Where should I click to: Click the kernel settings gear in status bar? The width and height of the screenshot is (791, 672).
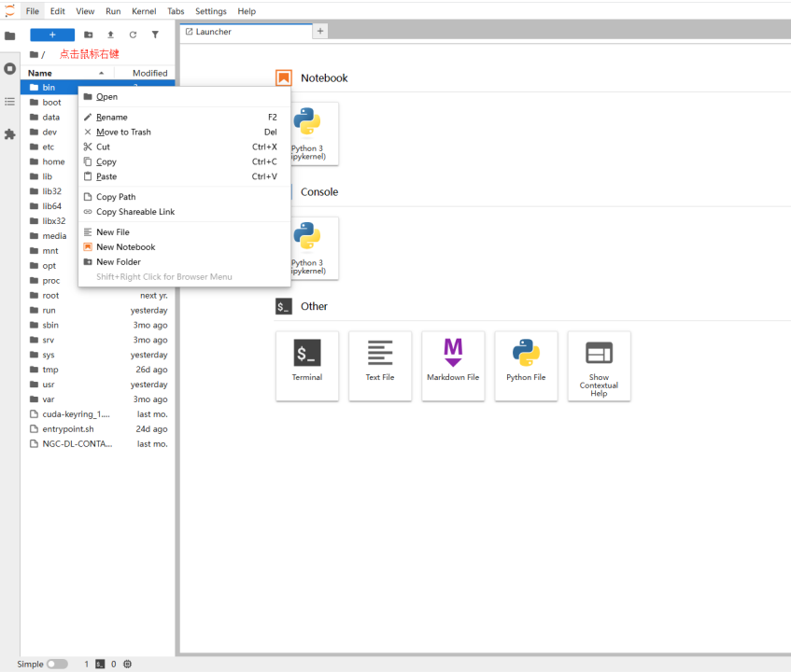pos(128,664)
